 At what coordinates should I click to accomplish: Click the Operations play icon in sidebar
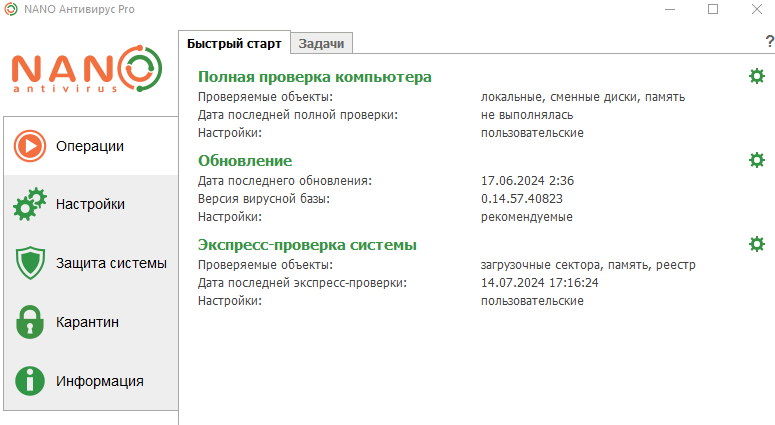click(30, 146)
